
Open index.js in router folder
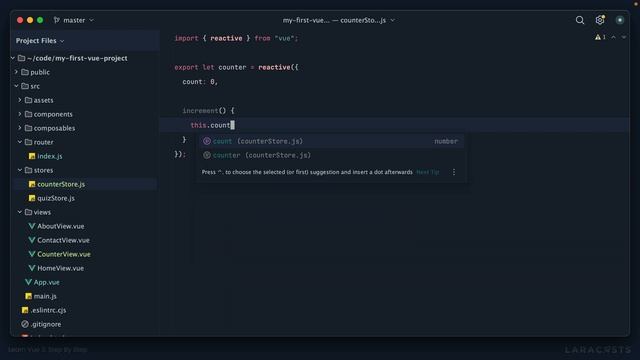coord(49,156)
